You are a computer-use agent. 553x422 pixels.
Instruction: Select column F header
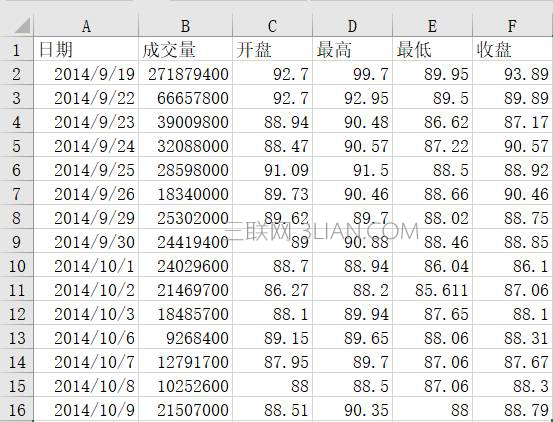pos(512,26)
